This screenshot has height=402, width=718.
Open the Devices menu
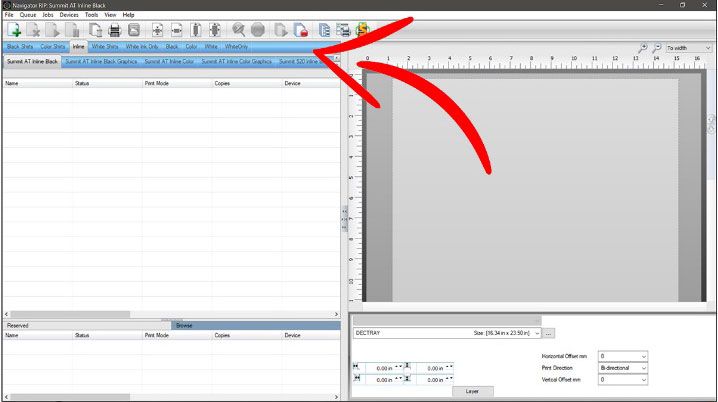click(x=68, y=15)
